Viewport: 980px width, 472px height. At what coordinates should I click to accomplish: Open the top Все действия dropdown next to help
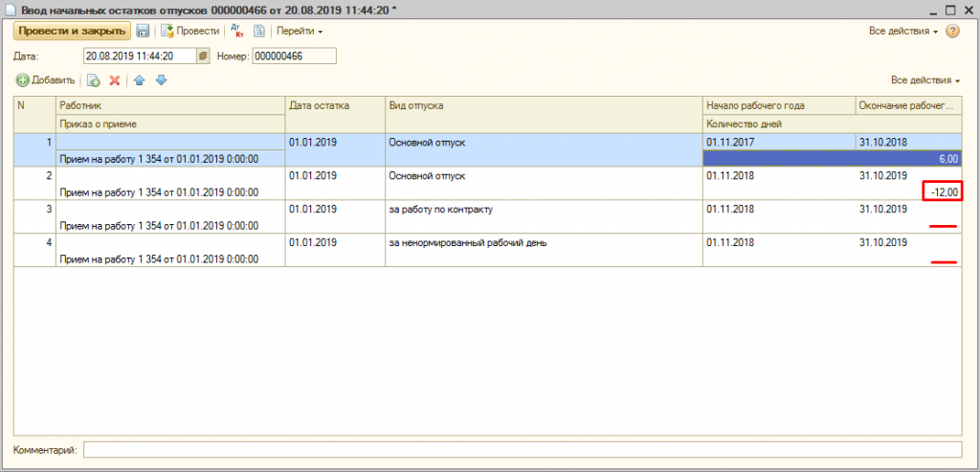(903, 32)
